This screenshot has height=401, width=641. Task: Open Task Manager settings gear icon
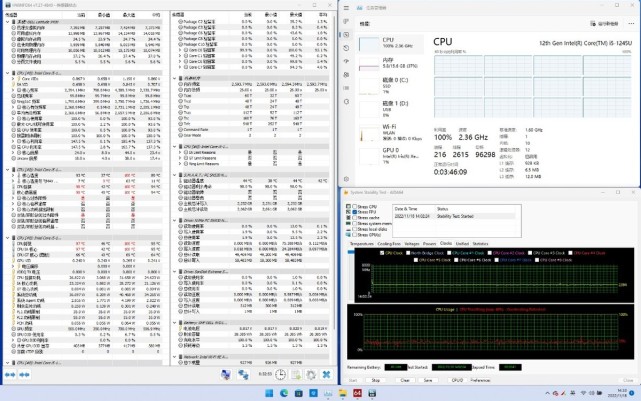(346, 179)
